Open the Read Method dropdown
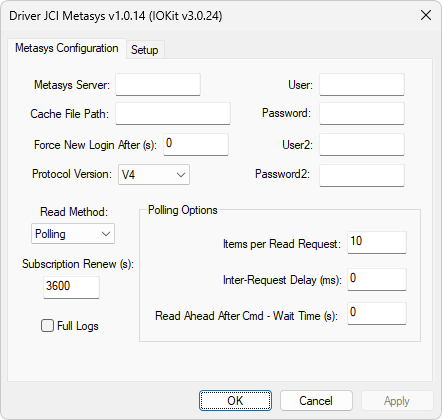 (x=73, y=234)
